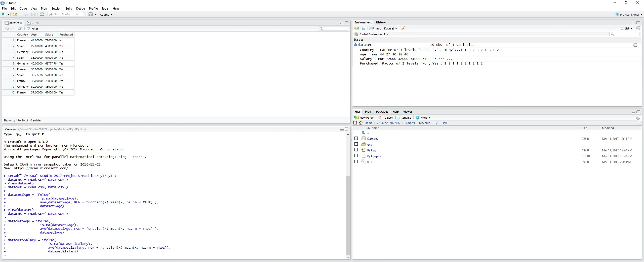Maximize the Console pane
The image size is (644, 262).
pos(347,129)
